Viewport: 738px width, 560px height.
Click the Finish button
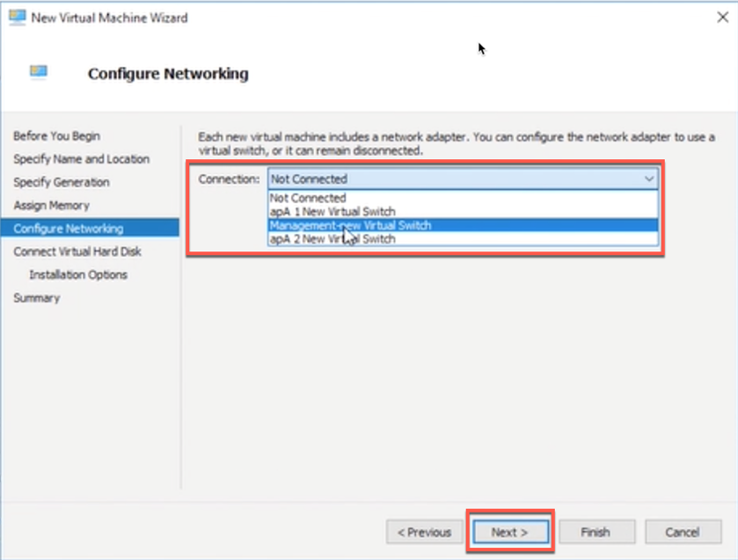[596, 532]
